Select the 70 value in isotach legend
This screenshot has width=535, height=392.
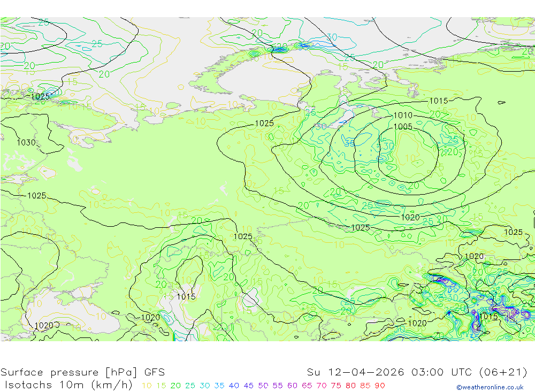[322, 386]
